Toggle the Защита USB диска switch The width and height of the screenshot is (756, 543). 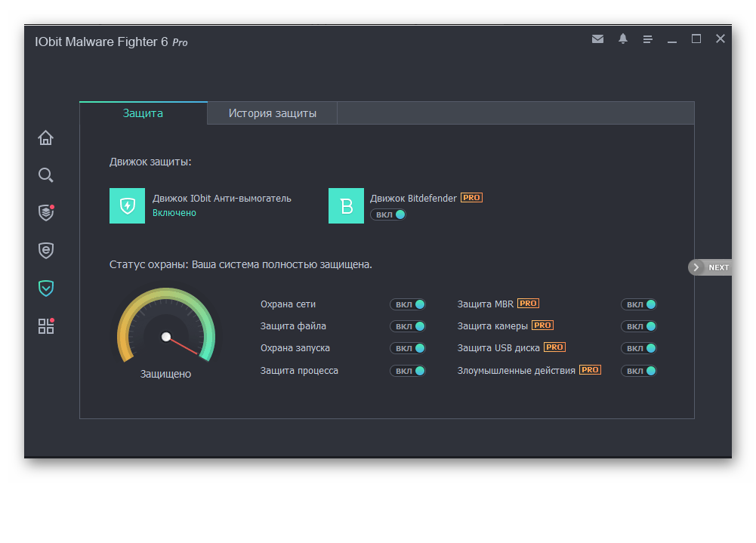pos(639,348)
